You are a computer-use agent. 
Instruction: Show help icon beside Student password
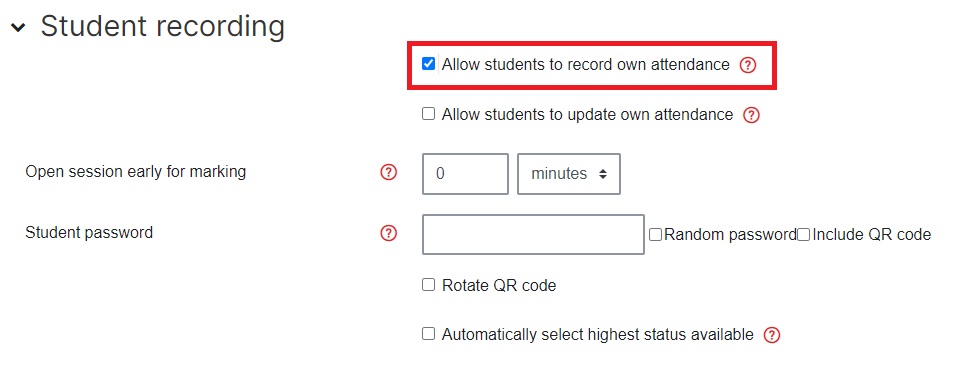(x=388, y=233)
